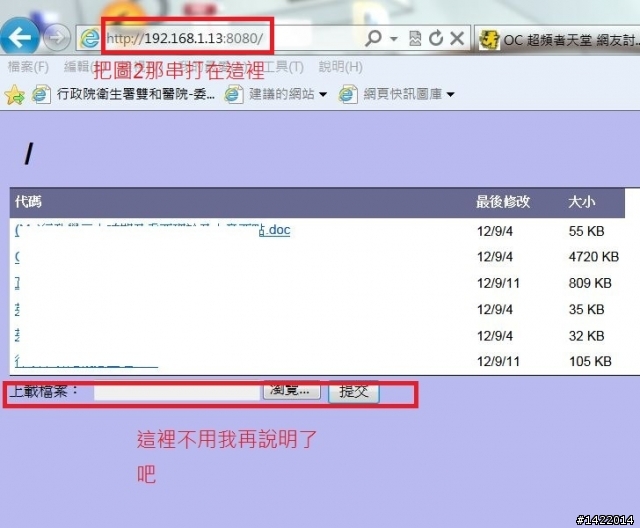Viewport: 640px width, 528px height.
Task: Open the file link in the 105 KB row
Action: (86, 362)
